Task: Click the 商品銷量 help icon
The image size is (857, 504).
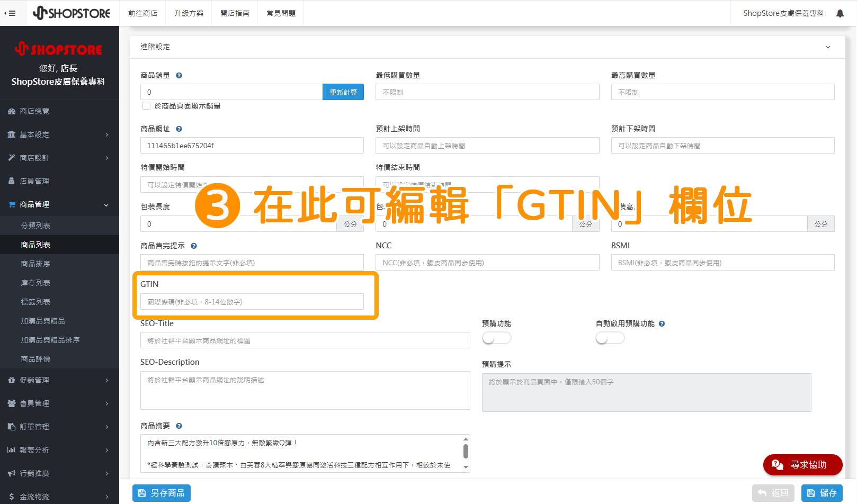Action: (179, 76)
